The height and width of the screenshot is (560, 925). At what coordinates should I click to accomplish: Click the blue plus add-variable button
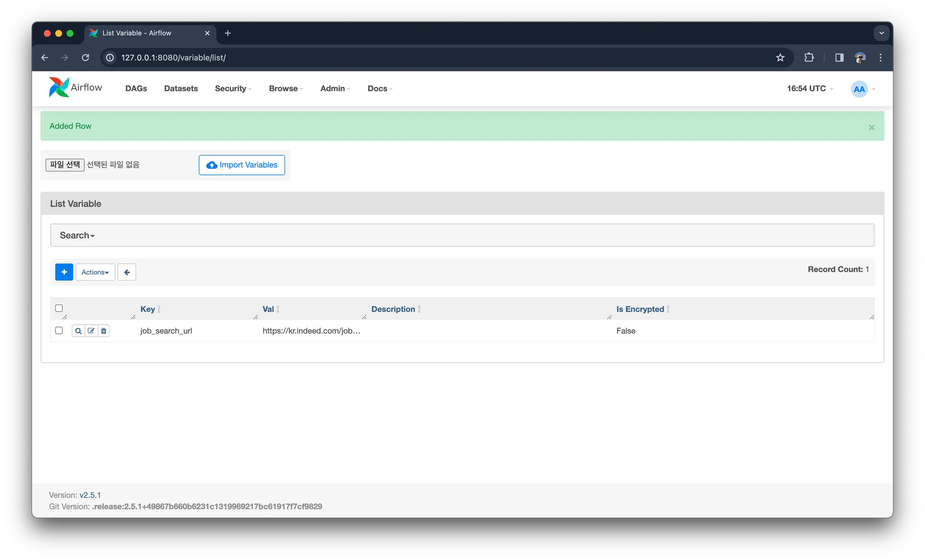coord(64,272)
